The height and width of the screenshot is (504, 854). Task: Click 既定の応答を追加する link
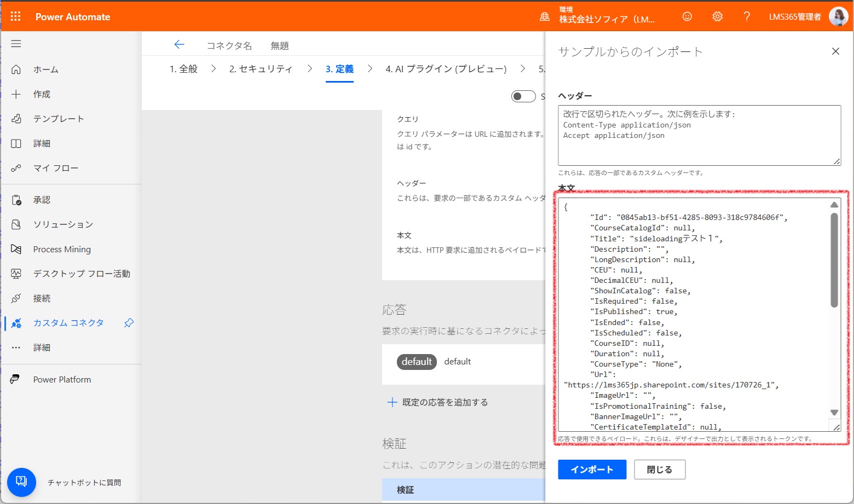(445, 402)
